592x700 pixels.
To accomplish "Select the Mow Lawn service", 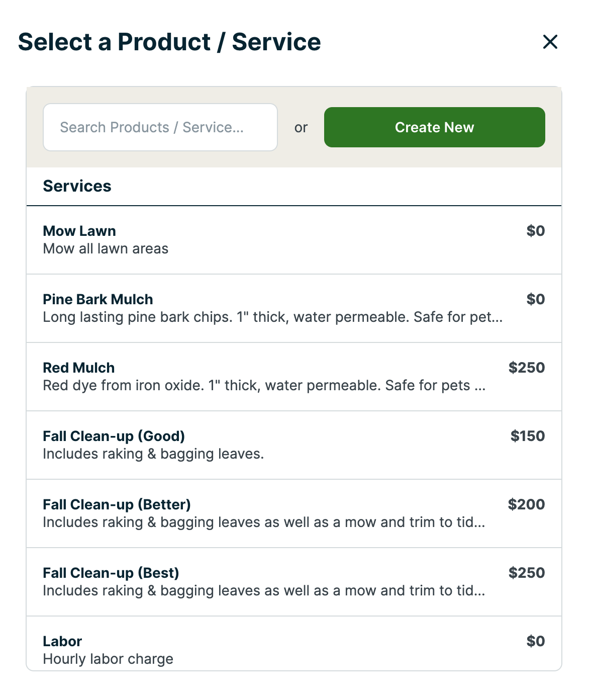I will pyautogui.click(x=79, y=231).
